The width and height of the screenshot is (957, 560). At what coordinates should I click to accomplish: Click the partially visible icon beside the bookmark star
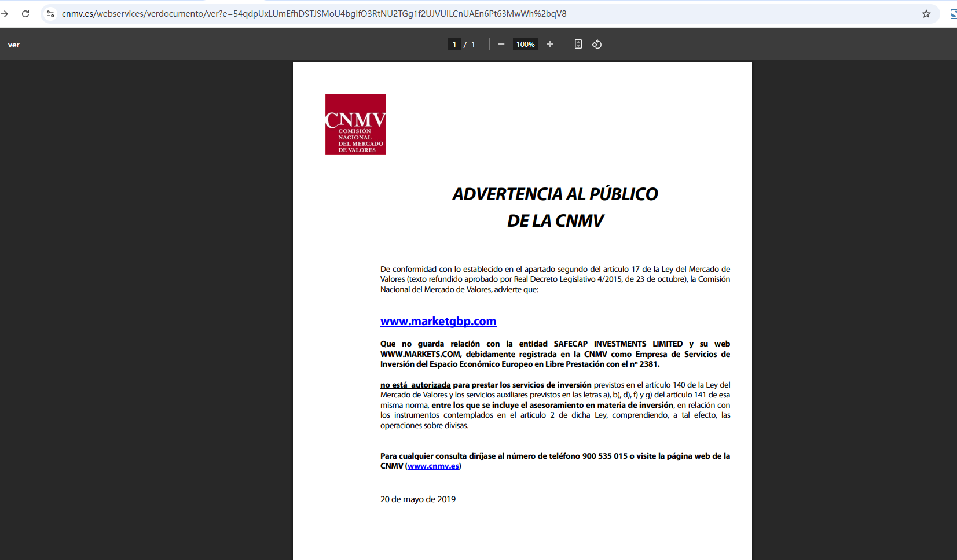pyautogui.click(x=953, y=14)
